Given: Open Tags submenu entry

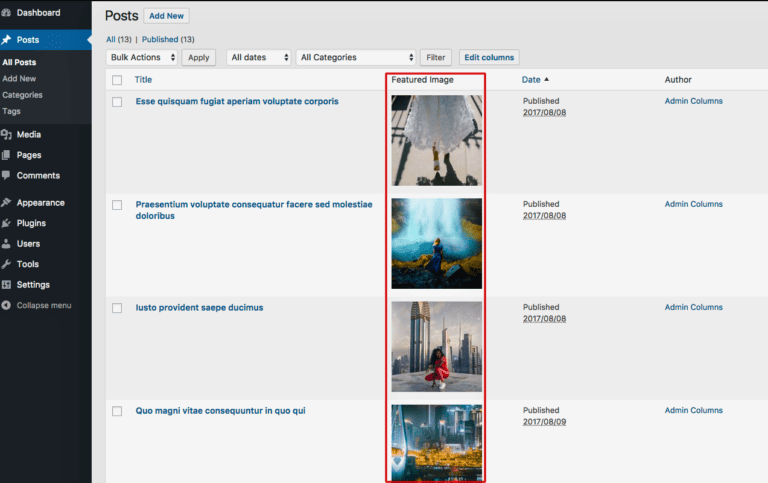Looking at the screenshot, I should point(11,111).
